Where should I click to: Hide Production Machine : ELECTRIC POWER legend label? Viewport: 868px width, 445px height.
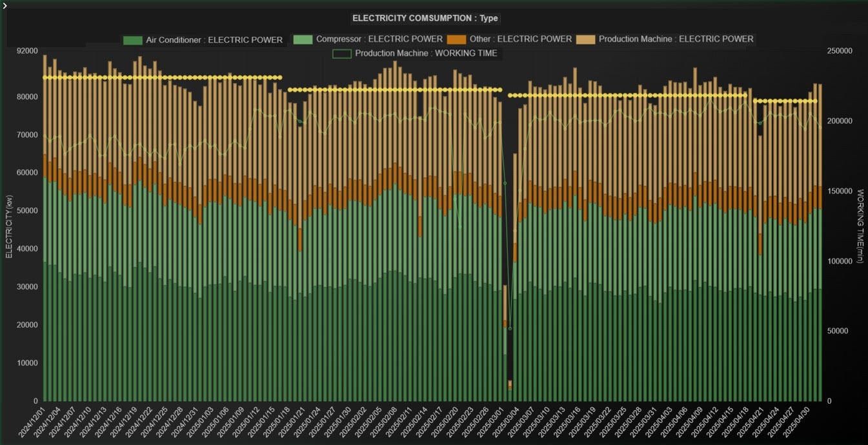coord(676,39)
